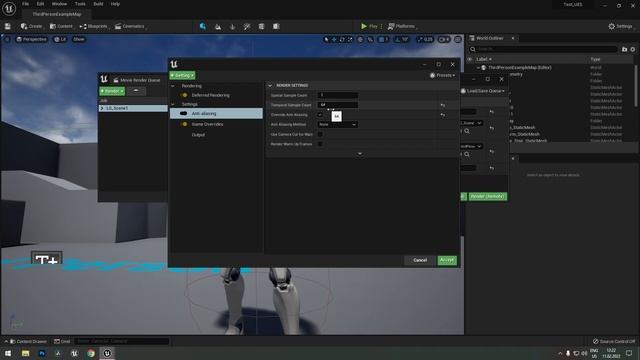The width and height of the screenshot is (640, 360).
Task: Switch to the Mesh Paint mode icon
Action: pos(247,27)
